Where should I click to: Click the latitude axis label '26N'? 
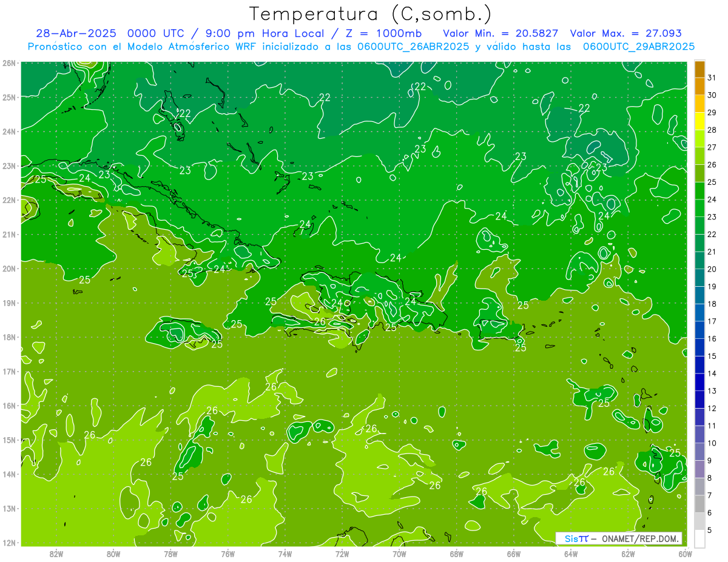coord(9,63)
